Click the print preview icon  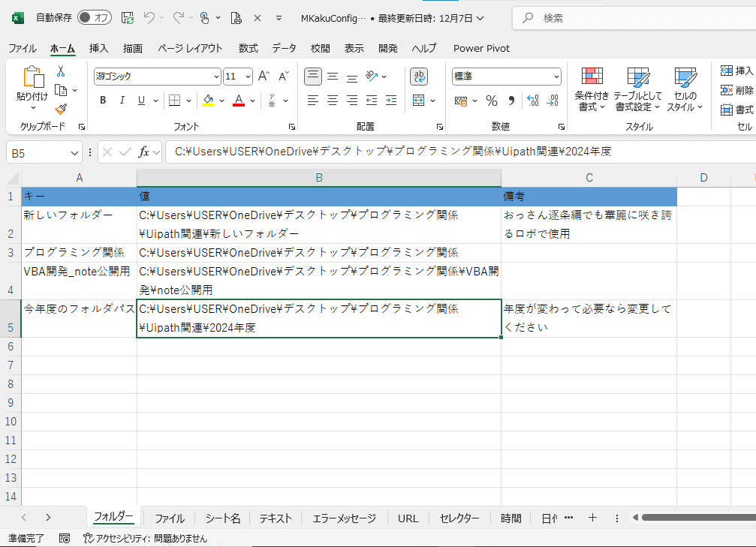coord(236,18)
